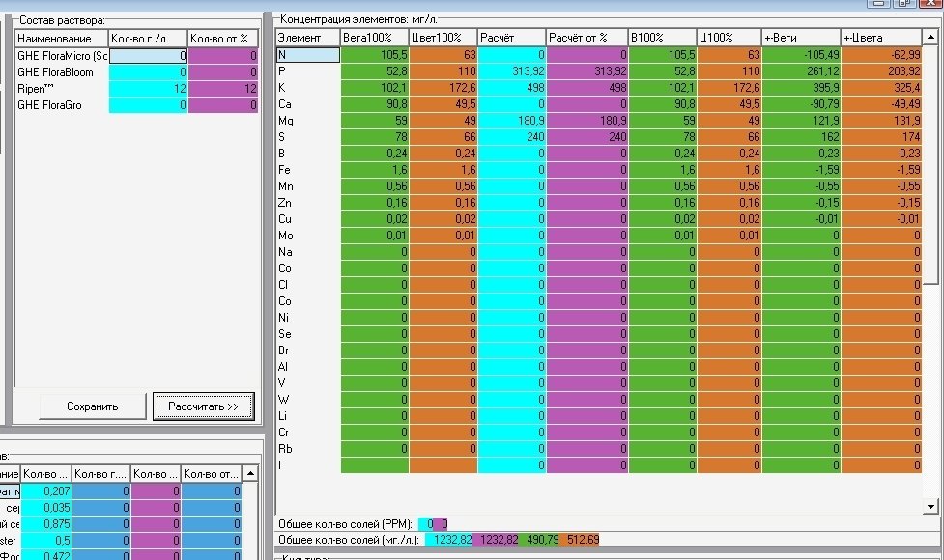Click the cyan 1232,82 total salts swatch

(x=449, y=540)
